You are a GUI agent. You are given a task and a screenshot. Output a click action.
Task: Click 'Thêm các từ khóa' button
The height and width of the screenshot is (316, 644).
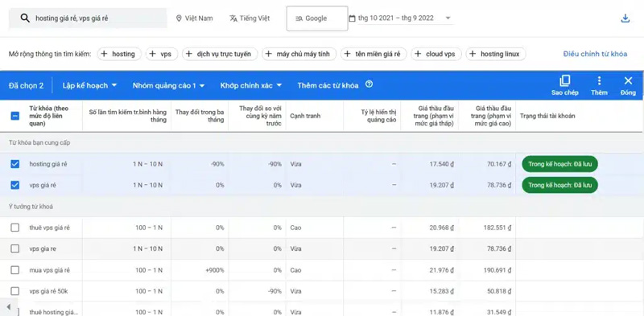(328, 85)
